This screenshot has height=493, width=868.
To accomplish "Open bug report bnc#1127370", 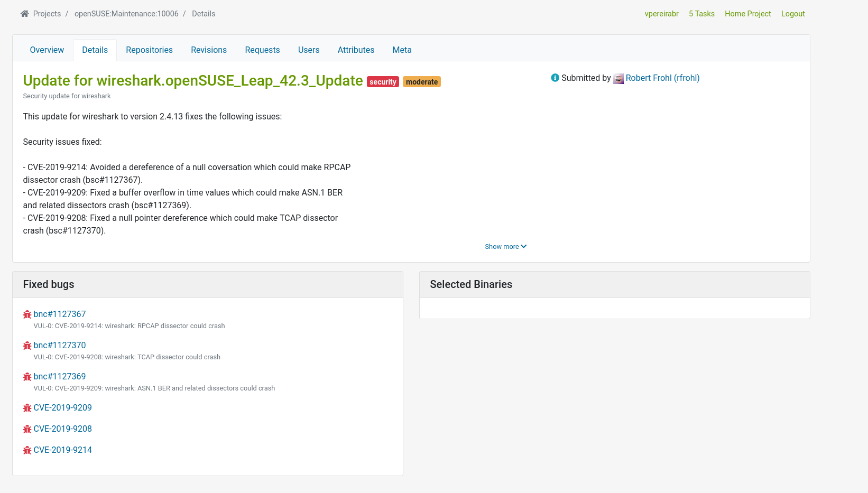I will (x=60, y=345).
